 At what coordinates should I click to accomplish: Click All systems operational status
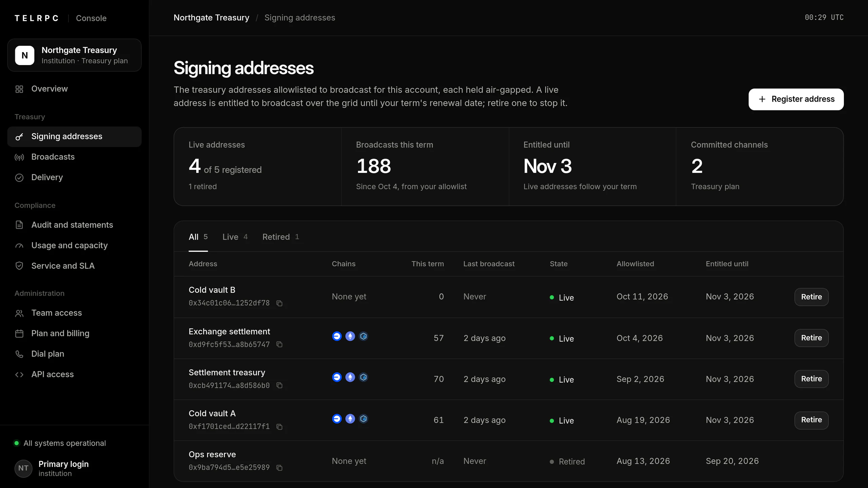(x=60, y=443)
